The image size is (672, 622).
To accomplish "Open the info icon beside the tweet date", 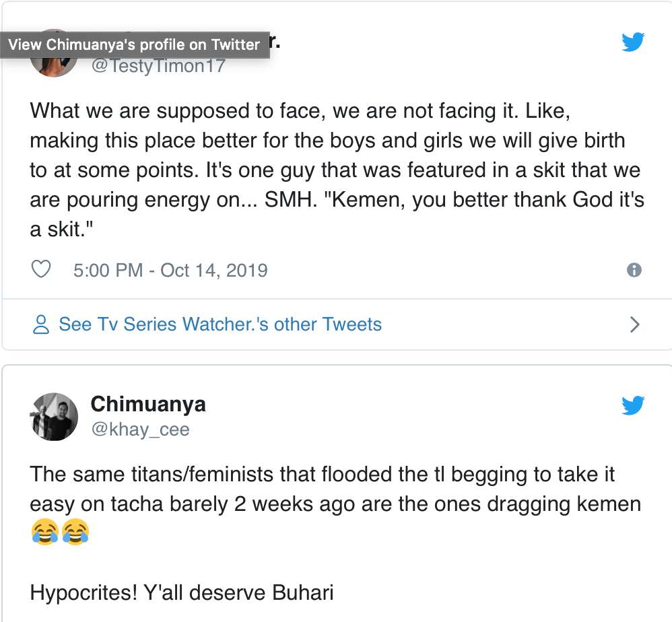I will tap(634, 270).
